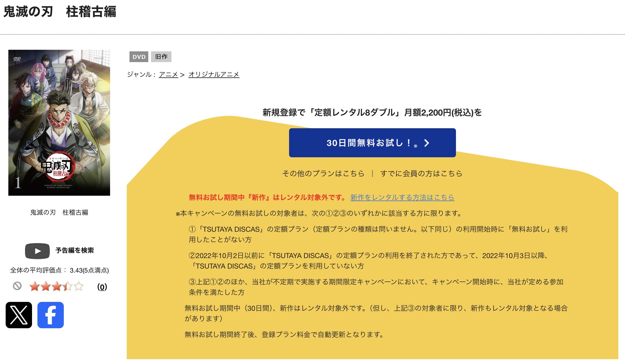The image size is (625, 364).
Task: Click 全体の平均評価点 3.43 text
Action: pos(59,270)
